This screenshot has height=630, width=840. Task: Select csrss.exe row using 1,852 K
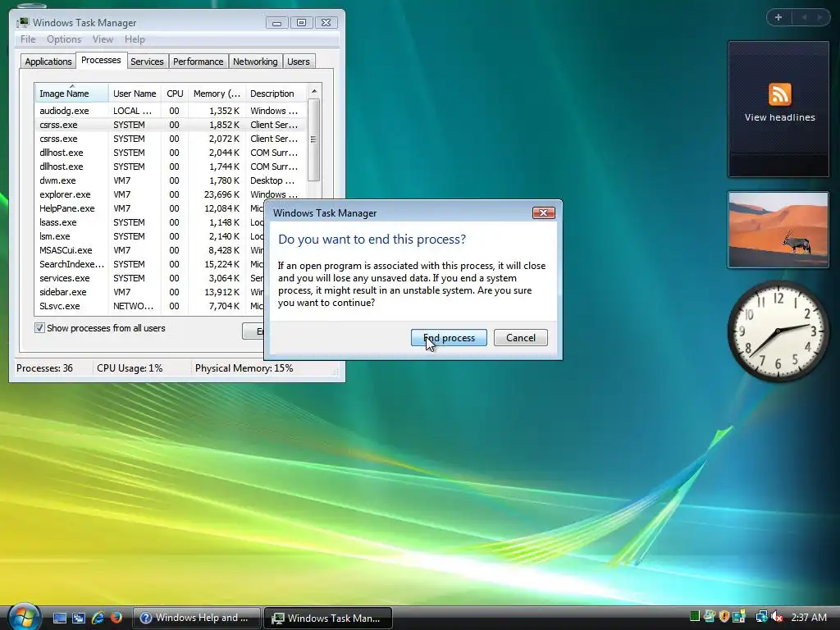[x=171, y=125]
